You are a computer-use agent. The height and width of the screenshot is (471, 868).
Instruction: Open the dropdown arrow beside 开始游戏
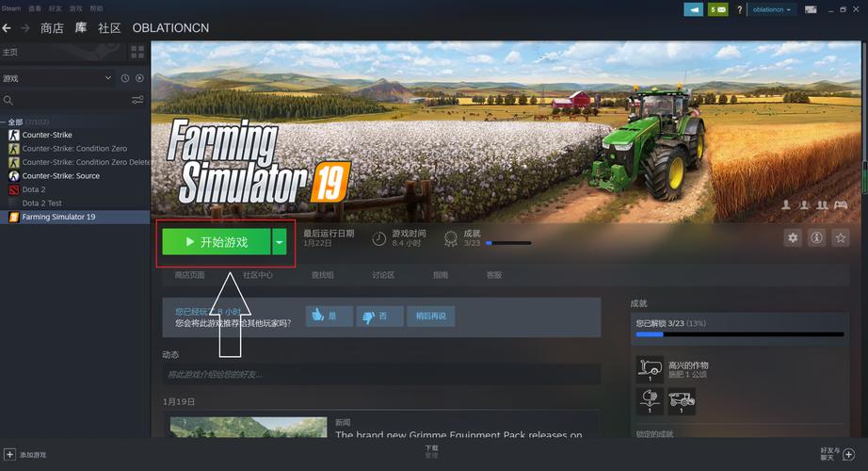click(x=280, y=242)
